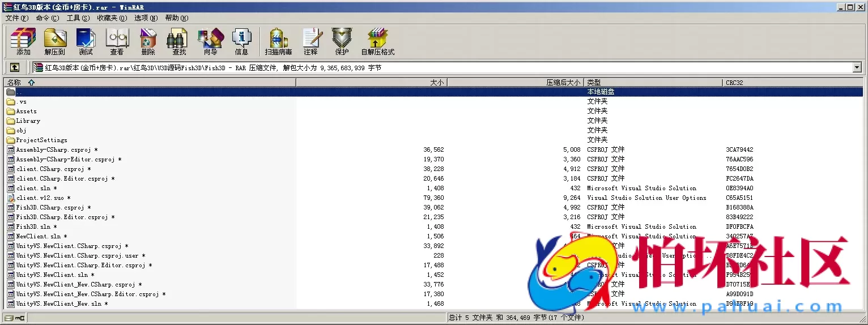Click the drive icon in status bar

pos(8,318)
